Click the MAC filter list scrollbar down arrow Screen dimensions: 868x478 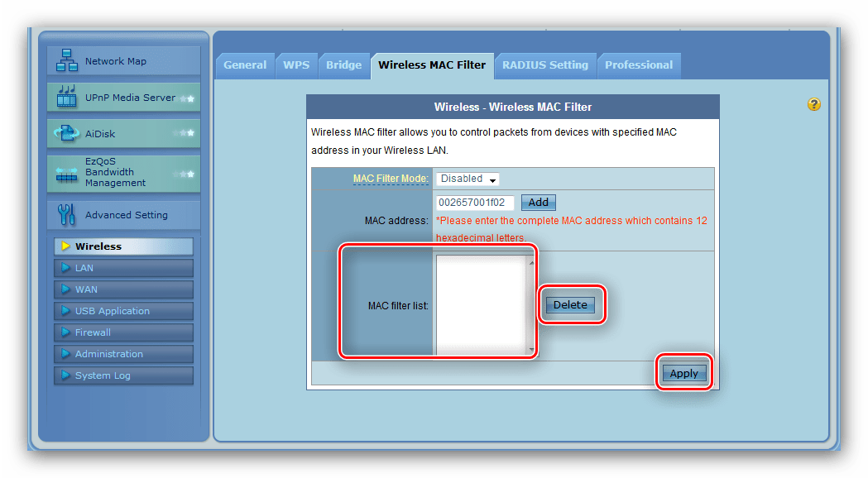click(531, 351)
